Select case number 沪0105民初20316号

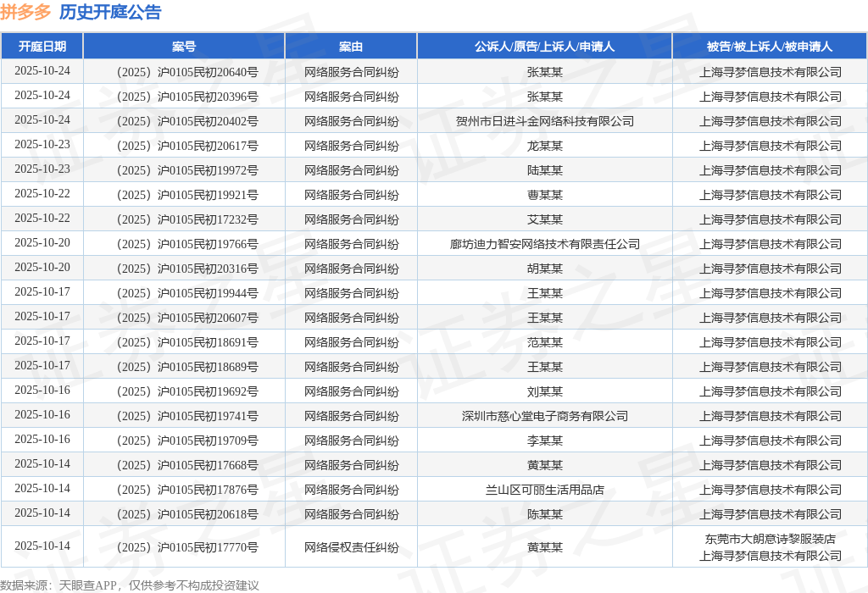point(187,269)
